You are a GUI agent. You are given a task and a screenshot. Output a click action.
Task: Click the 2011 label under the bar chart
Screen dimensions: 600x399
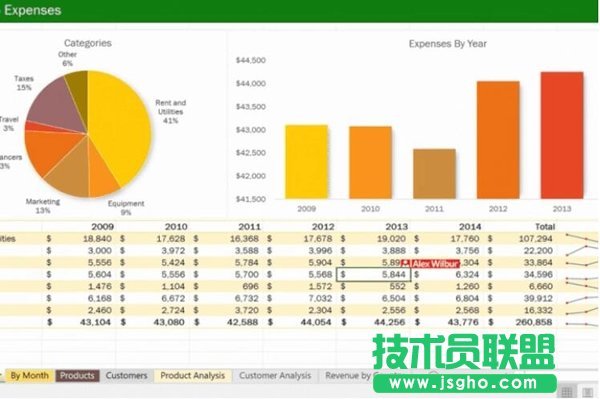click(x=434, y=209)
